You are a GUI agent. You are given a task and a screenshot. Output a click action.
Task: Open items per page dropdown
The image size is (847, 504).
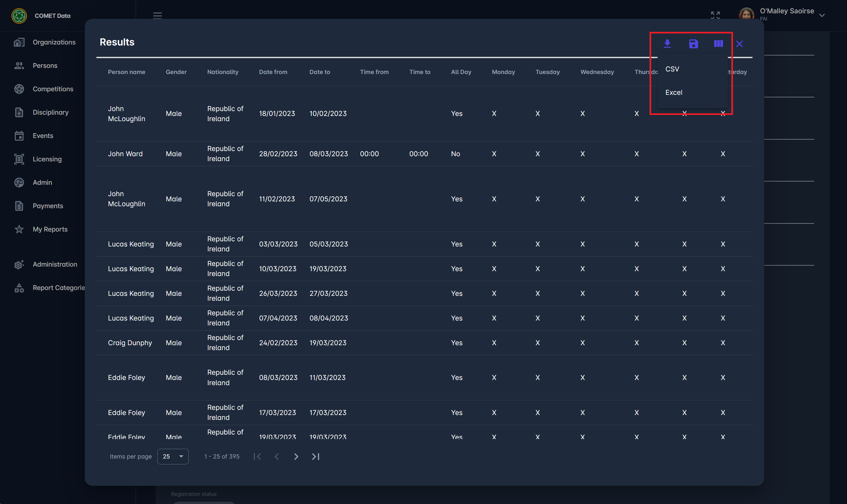[x=173, y=457]
